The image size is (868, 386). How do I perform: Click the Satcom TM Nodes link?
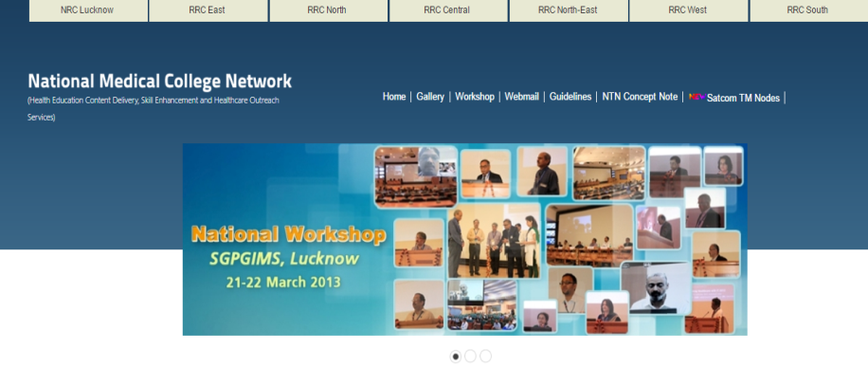[x=743, y=98]
